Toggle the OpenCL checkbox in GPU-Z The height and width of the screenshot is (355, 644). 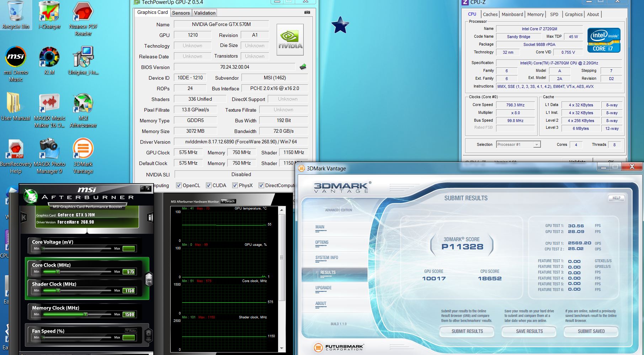point(179,185)
